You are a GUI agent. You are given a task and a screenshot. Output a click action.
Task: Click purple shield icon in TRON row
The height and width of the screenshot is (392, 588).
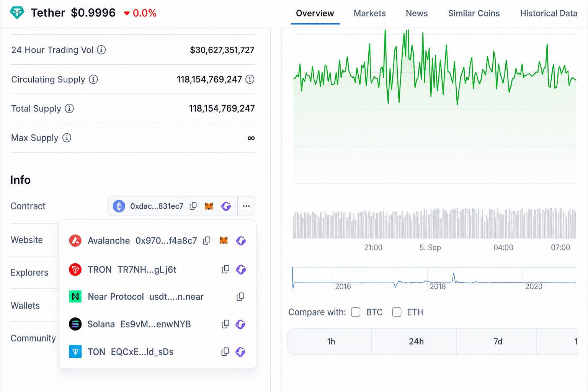pyautogui.click(x=241, y=269)
